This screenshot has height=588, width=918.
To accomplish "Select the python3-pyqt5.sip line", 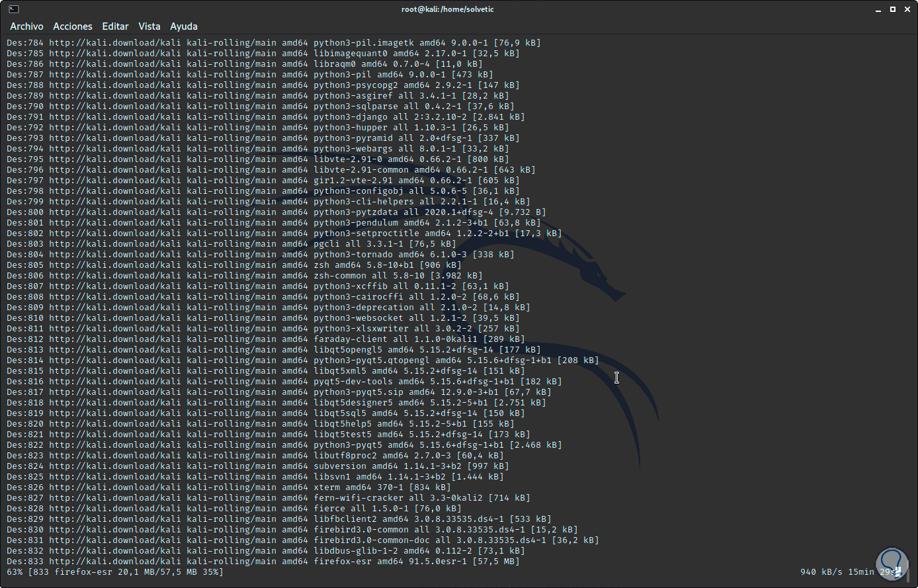I will click(279, 392).
